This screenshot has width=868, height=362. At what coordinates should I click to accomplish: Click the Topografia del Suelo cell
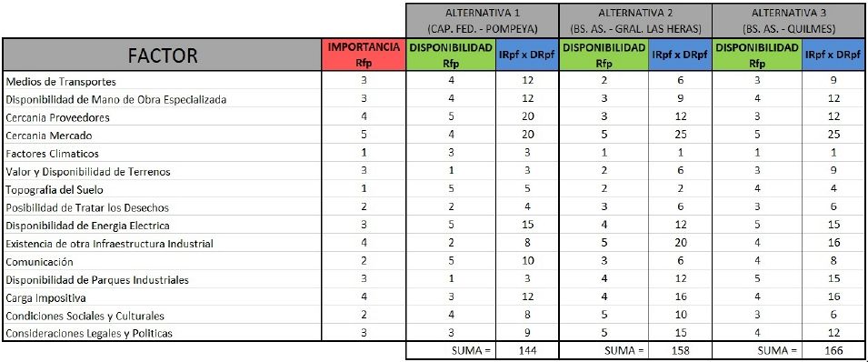[x=162, y=189]
